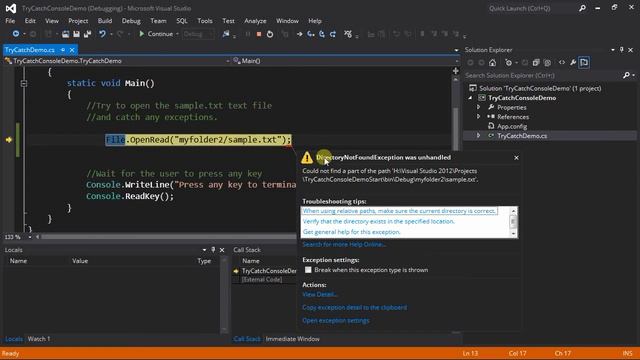Expand the Properties node in Solution Explorer
Image resolution: width=640 pixels, height=360 pixels.
pos(479,107)
